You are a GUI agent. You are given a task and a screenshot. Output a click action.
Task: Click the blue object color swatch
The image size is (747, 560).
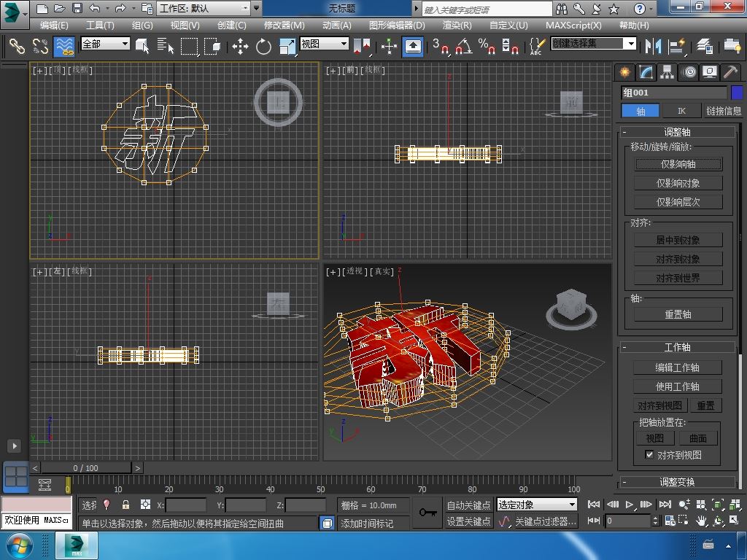point(737,93)
